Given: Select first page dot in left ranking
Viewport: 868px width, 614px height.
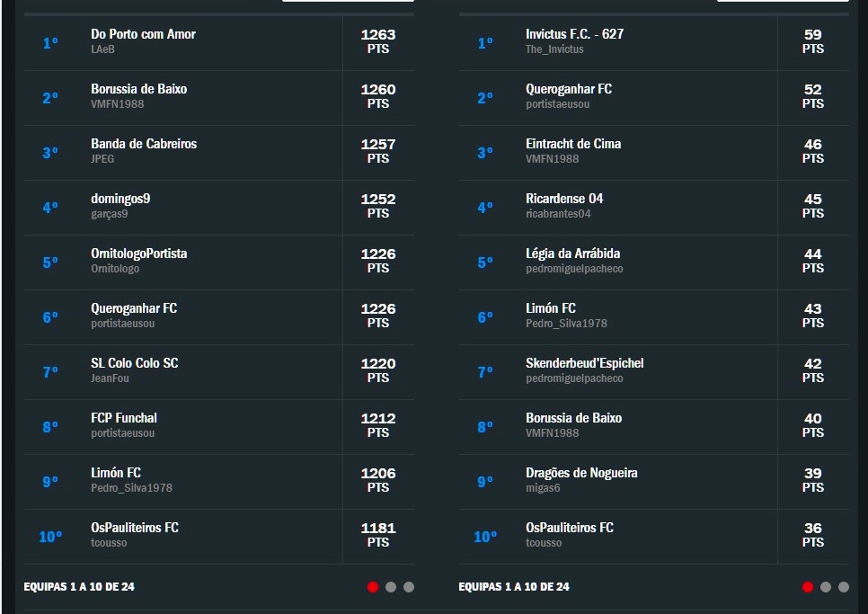Looking at the screenshot, I should click(373, 587).
